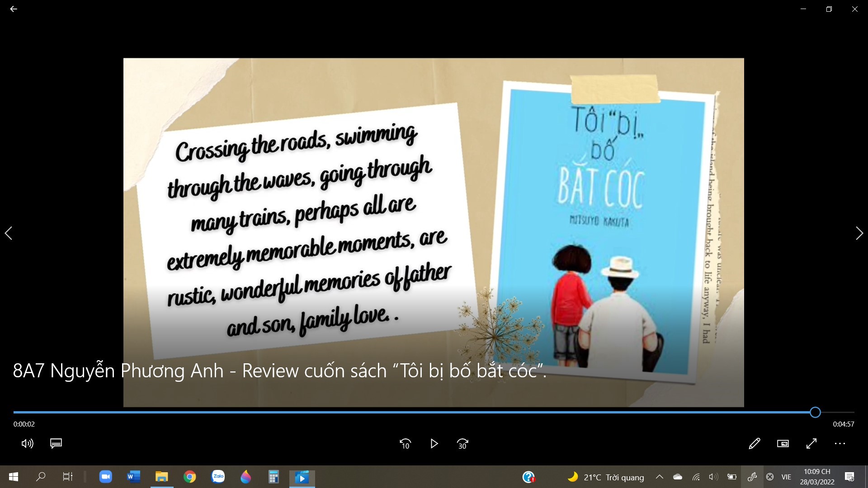The image size is (868, 488).
Task: Expand hidden system tray icons
Action: (660, 477)
